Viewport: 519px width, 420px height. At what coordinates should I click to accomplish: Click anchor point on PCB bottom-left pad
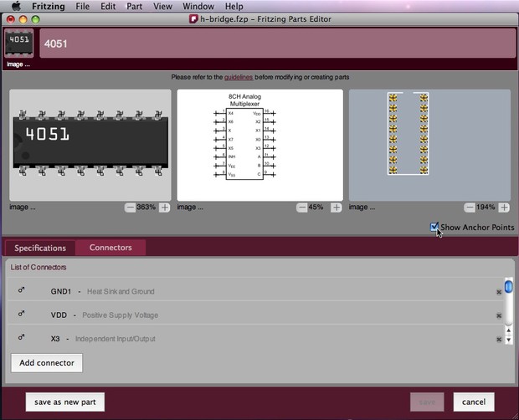point(393,170)
